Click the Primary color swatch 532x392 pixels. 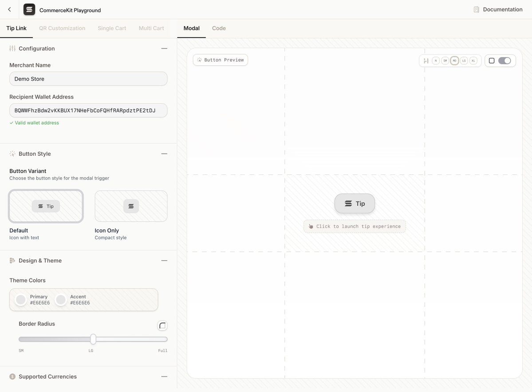(21, 300)
